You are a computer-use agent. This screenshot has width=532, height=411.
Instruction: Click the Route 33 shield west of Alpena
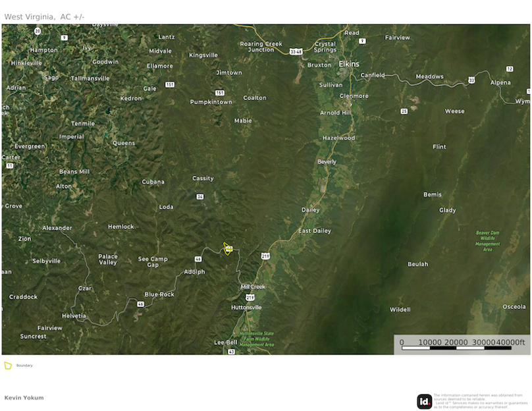click(x=471, y=80)
